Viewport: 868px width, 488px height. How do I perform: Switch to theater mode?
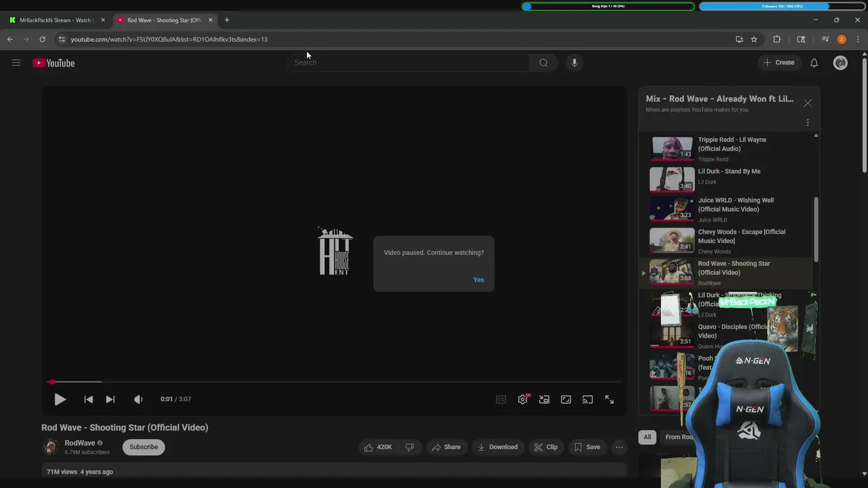point(566,399)
